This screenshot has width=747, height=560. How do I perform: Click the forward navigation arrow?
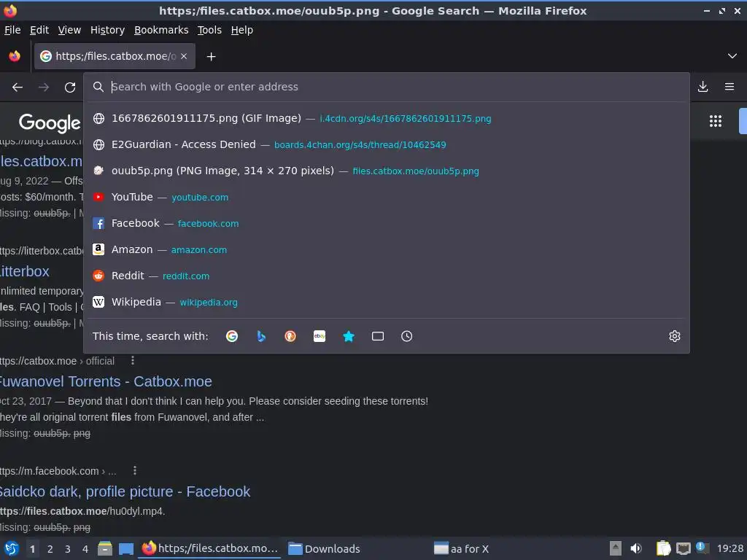point(44,87)
